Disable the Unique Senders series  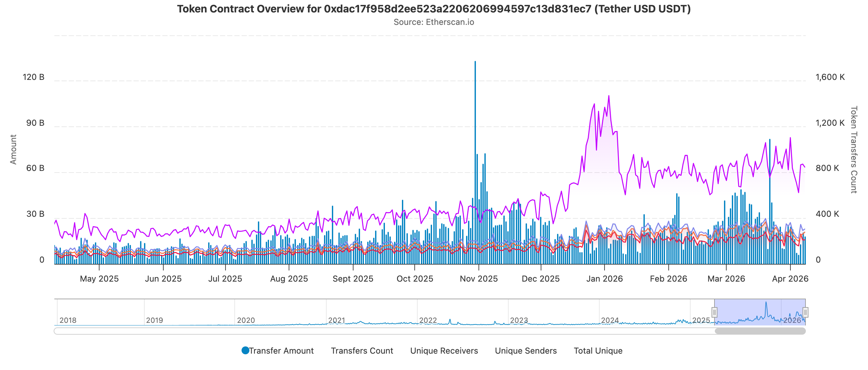(x=526, y=350)
